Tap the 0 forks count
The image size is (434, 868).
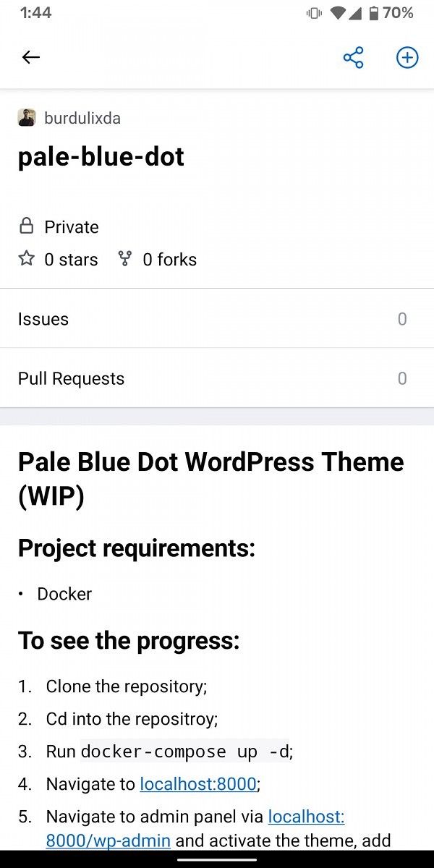point(171,259)
